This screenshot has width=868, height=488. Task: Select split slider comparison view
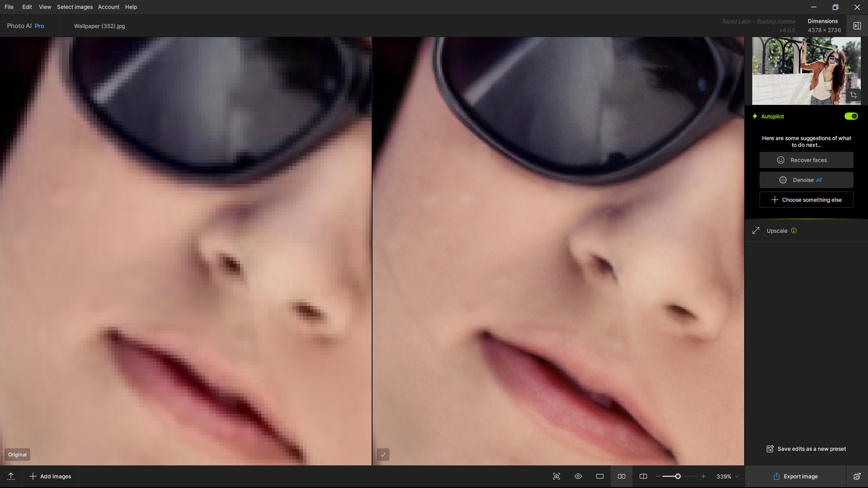pos(643,476)
